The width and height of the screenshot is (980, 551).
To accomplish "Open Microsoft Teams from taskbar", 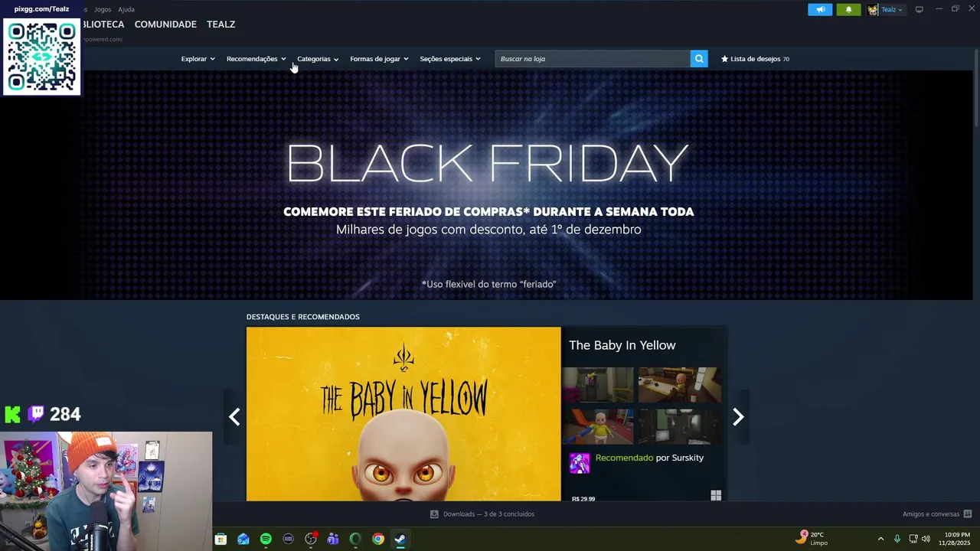I will [333, 539].
